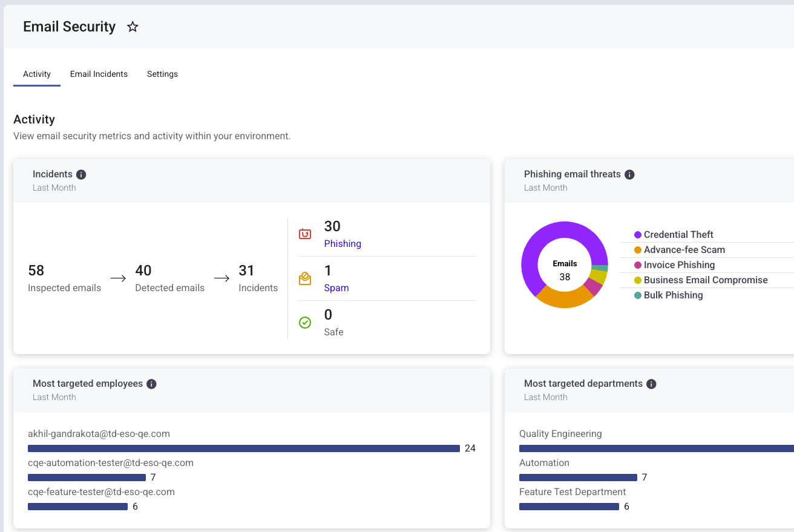The image size is (794, 532).
Task: Click the Most targeted departments info icon
Action: coord(651,384)
